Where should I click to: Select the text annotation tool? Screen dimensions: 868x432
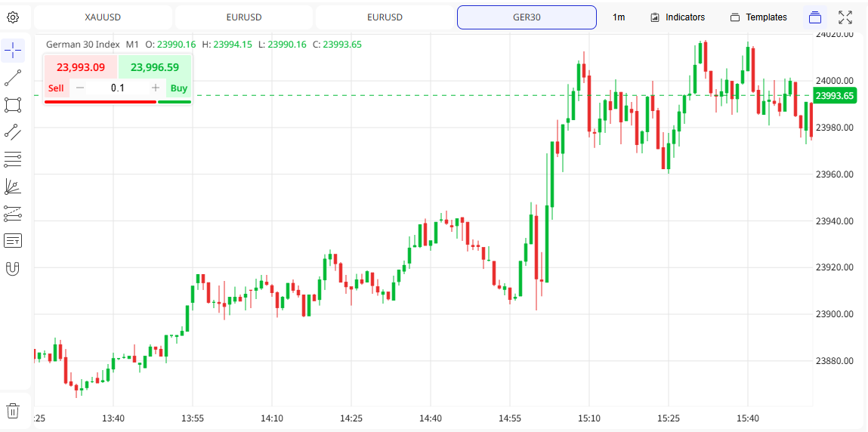13,241
